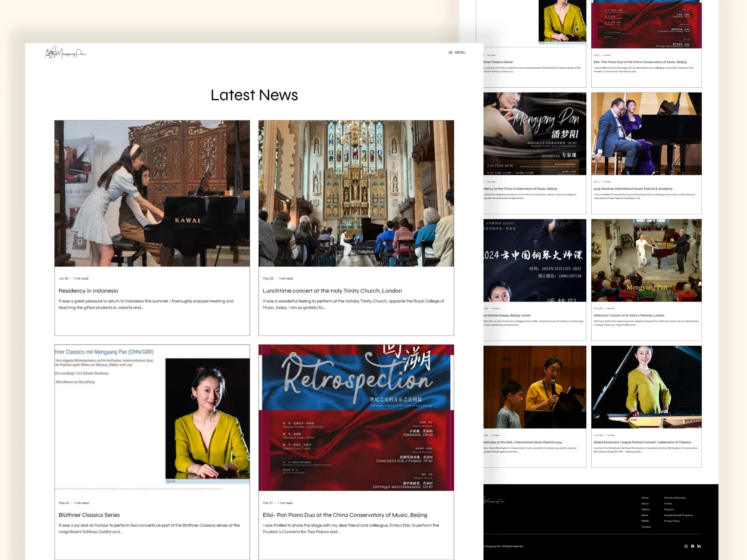This screenshot has width=747, height=560.
Task: Click the small Retrospection poster in the back window
Action: [x=647, y=24]
